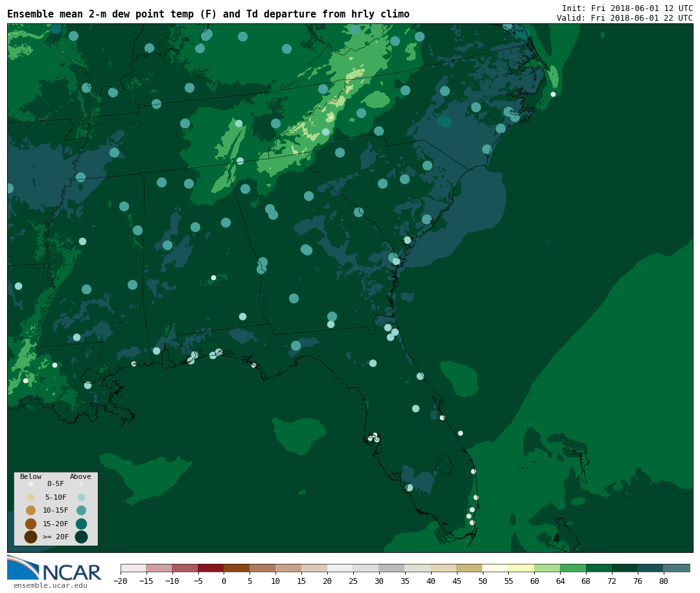The height and width of the screenshot is (593, 700).
Task: Open the ensemble.ucar.edu link
Action: pos(50,586)
